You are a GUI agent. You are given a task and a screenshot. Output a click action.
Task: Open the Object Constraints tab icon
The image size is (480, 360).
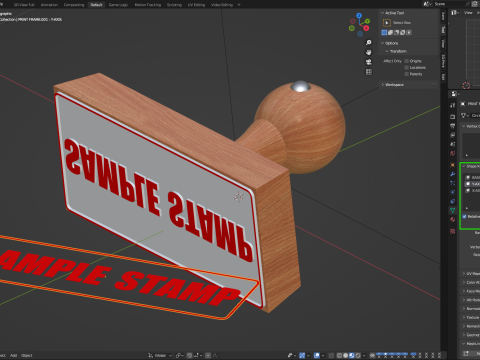click(x=452, y=201)
